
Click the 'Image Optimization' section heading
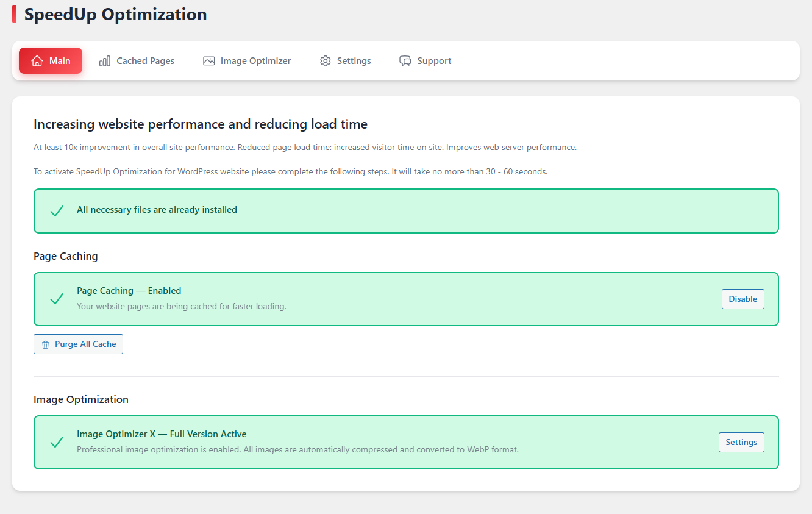click(81, 399)
